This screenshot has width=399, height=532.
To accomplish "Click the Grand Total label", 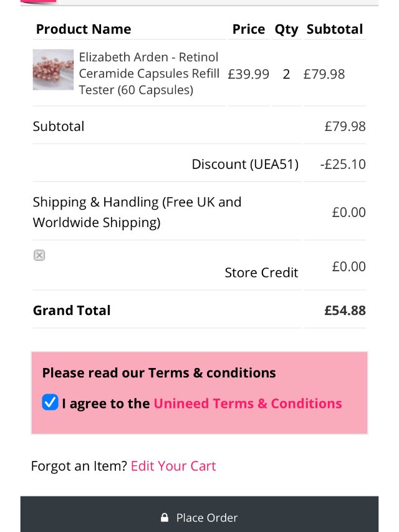I will tap(72, 311).
